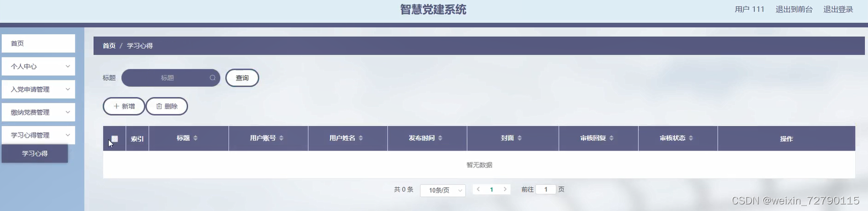Click the 查询 search button

click(242, 78)
